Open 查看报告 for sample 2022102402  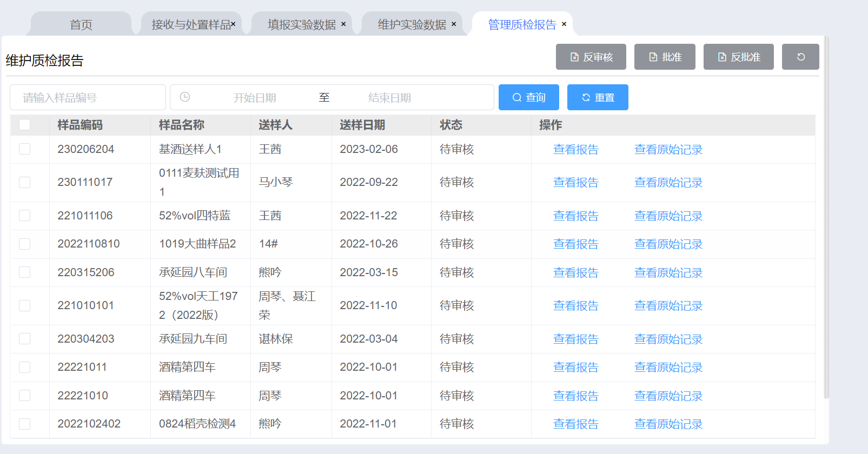click(576, 424)
